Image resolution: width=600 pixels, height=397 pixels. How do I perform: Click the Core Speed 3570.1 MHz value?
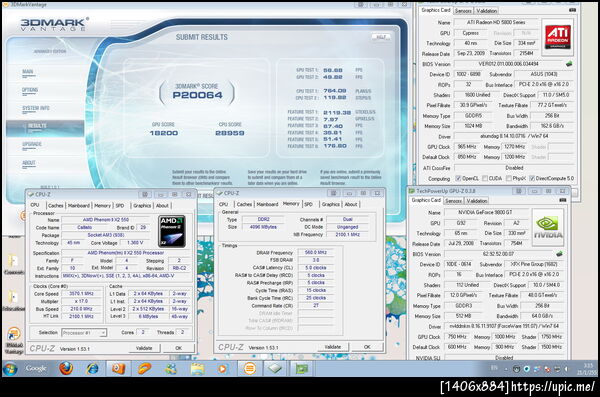click(81, 294)
